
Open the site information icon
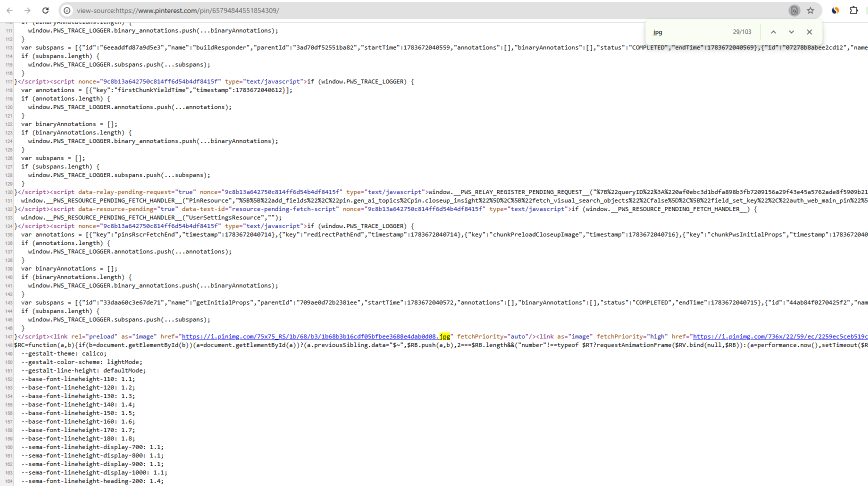(x=67, y=10)
